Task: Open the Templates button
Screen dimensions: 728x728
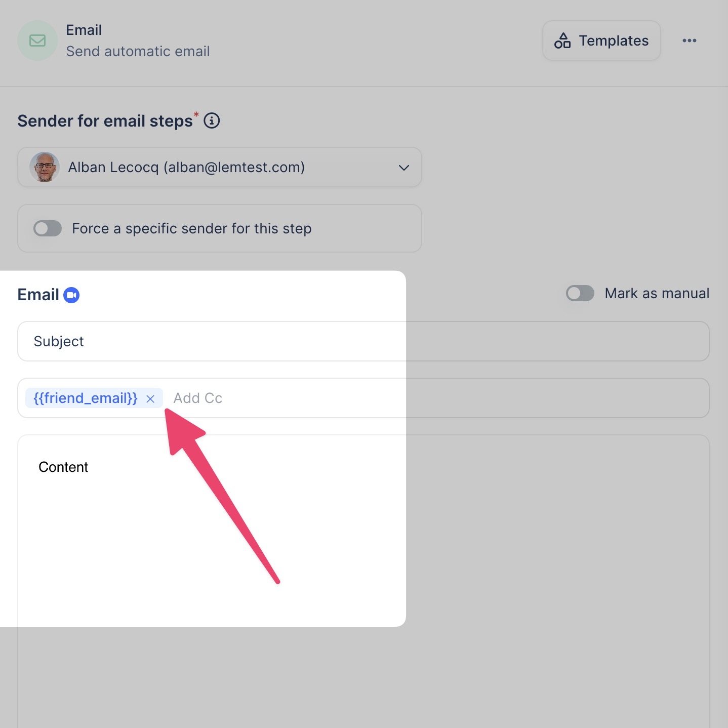Action: pos(601,41)
